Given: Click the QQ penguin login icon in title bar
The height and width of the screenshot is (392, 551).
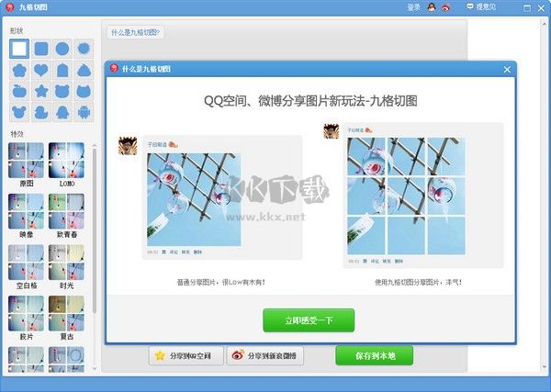Looking at the screenshot, I should [432, 7].
